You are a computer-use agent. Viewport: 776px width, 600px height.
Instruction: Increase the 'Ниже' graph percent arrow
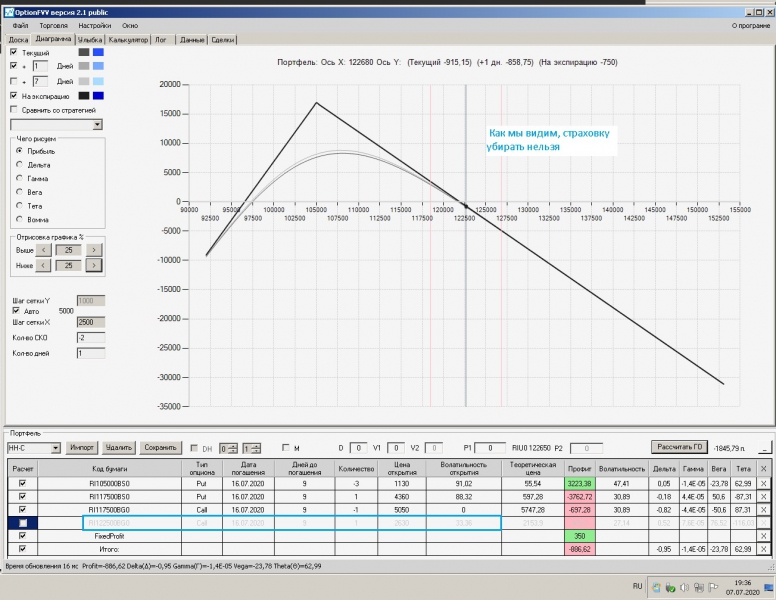(x=94, y=266)
